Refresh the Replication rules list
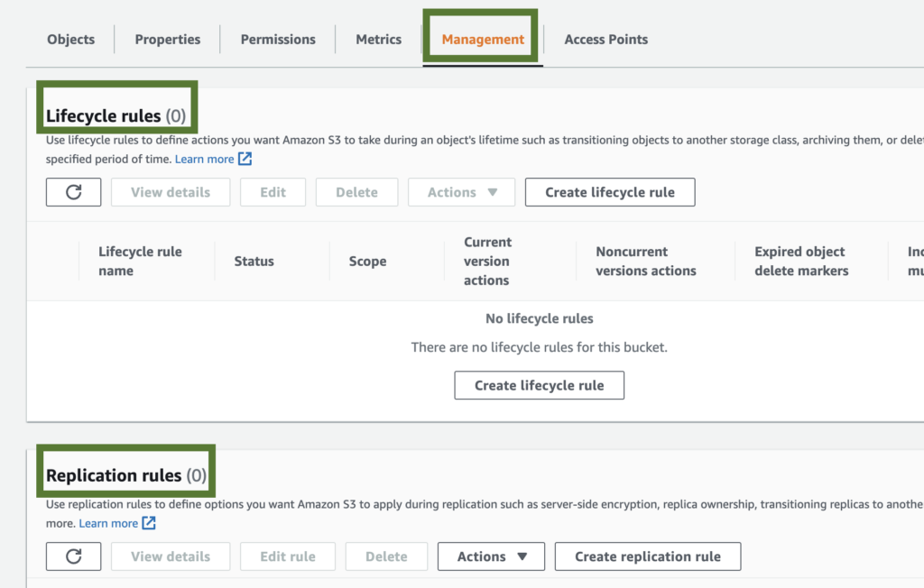This screenshot has height=588, width=924. coord(73,556)
